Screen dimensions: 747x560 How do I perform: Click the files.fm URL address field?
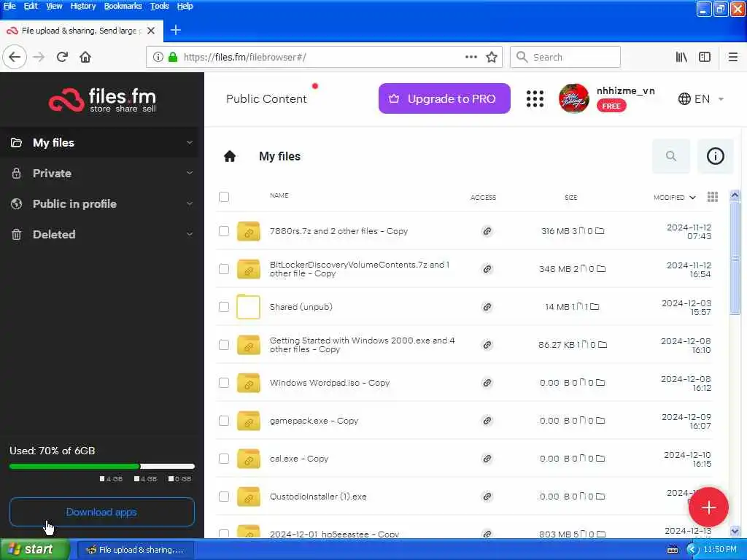tap(324, 57)
